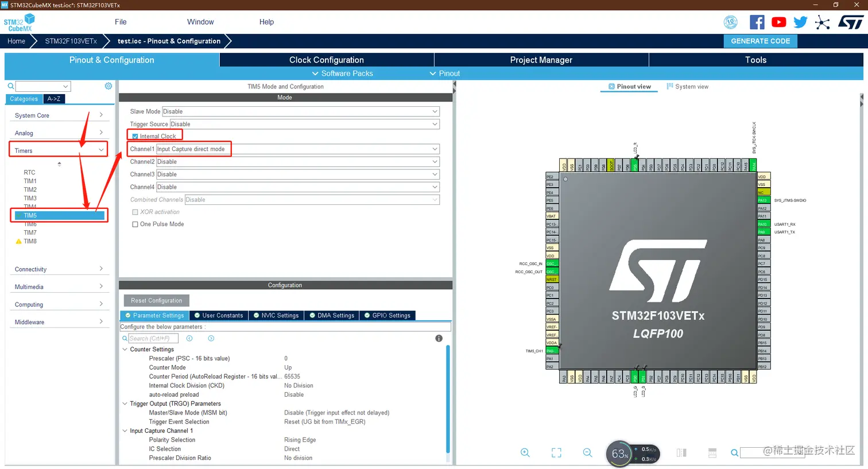Click the PA13 SYS_JTMS-SWDIO pin
This screenshot has height=469, width=868.
[x=763, y=200]
